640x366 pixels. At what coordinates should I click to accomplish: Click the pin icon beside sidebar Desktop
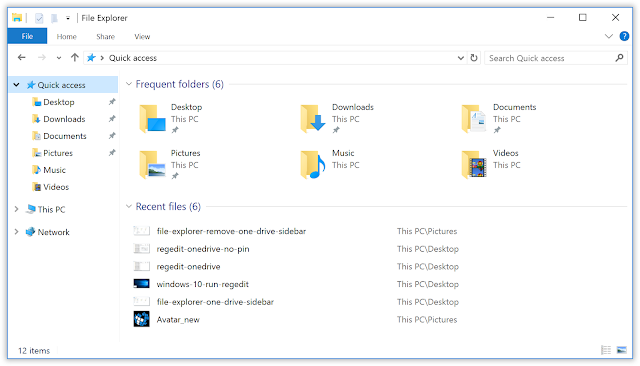coord(112,102)
